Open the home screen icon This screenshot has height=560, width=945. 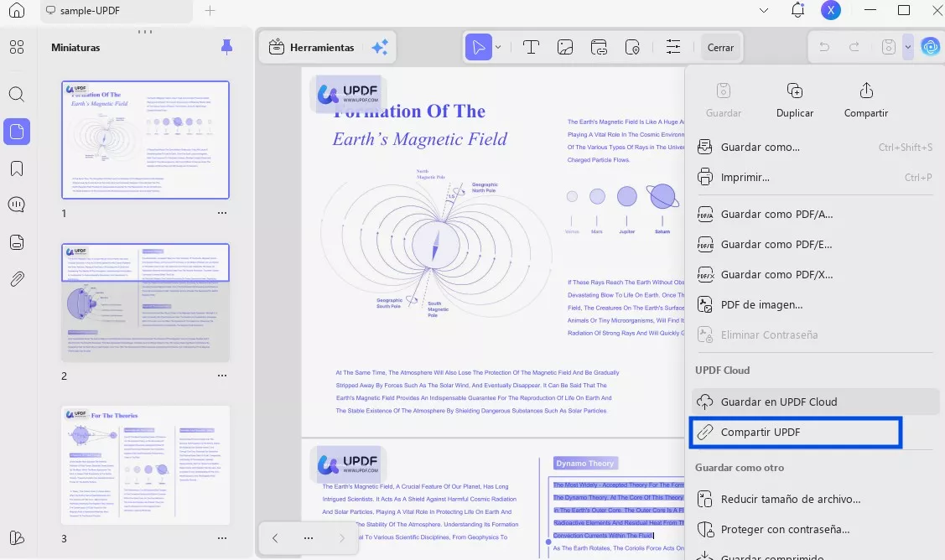tap(17, 10)
